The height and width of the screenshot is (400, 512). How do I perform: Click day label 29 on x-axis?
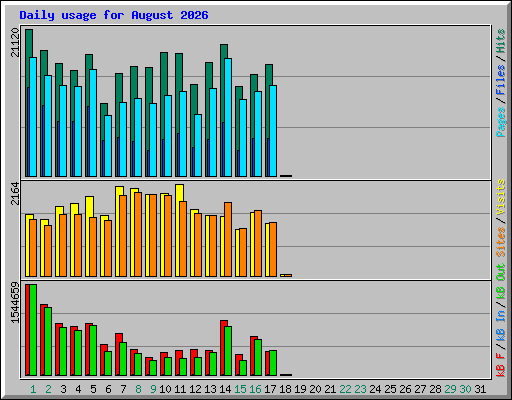pyautogui.click(x=450, y=389)
